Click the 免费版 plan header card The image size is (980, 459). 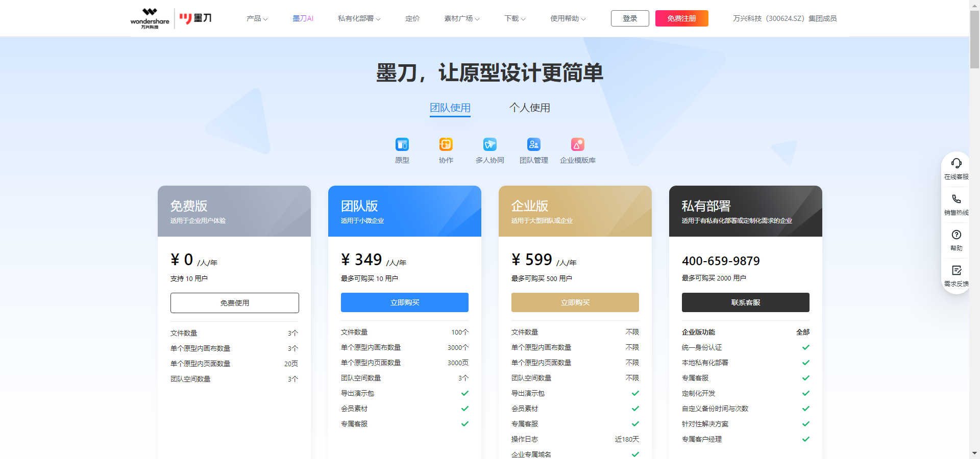(234, 211)
